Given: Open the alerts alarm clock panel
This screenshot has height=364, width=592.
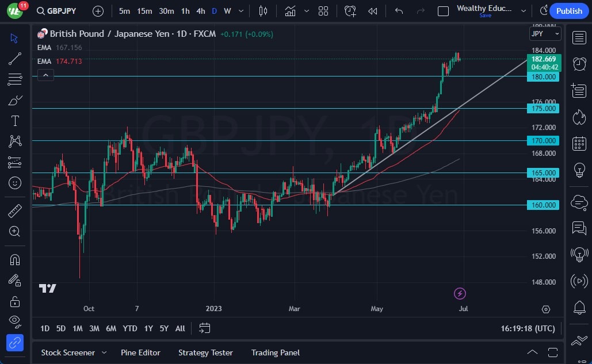Looking at the screenshot, I should point(579,64).
